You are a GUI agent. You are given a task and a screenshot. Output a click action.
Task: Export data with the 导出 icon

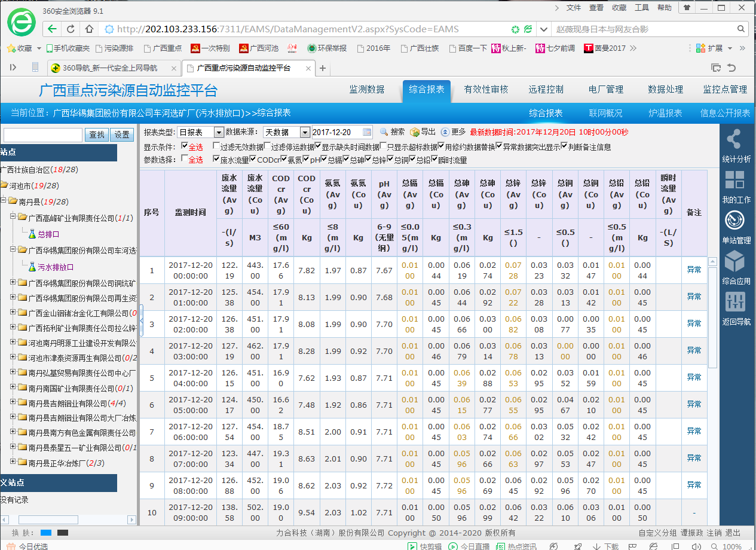pyautogui.click(x=423, y=132)
